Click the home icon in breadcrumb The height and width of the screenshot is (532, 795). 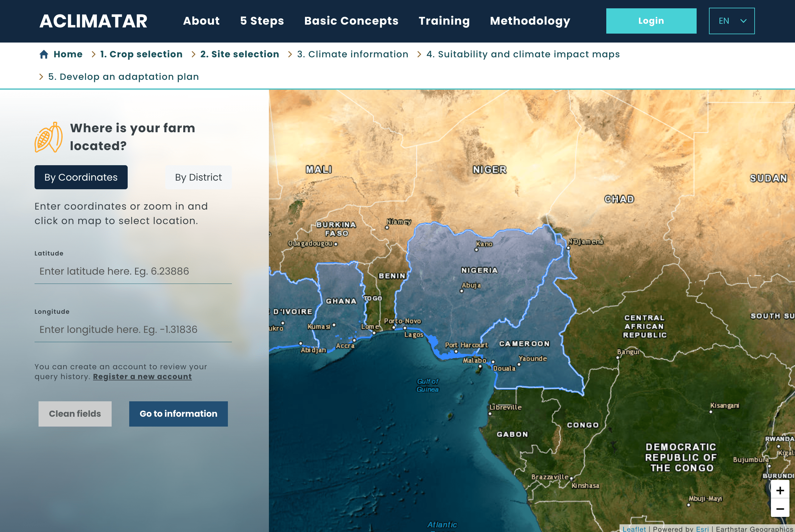[x=43, y=54]
